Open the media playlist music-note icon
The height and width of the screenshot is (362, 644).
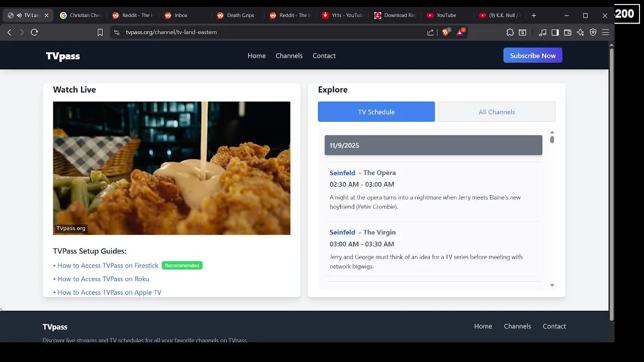coord(542,32)
